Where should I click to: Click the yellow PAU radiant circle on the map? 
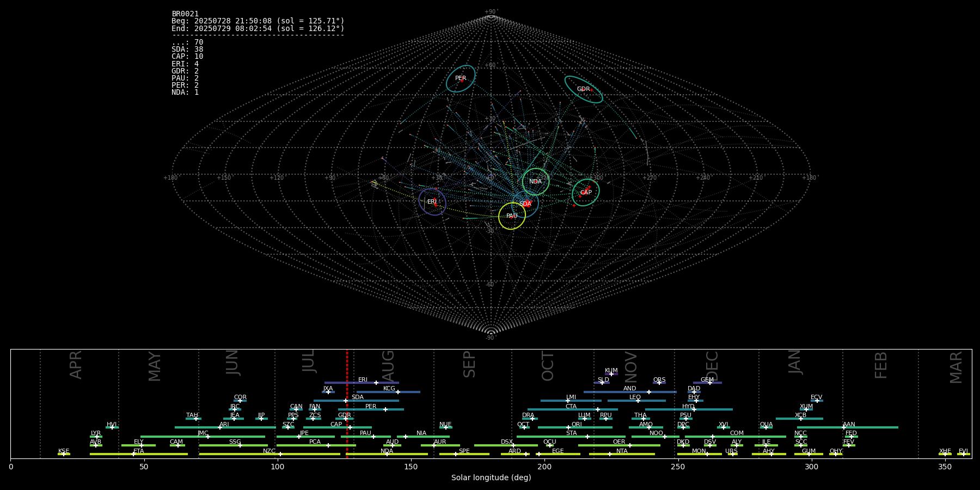tap(512, 216)
